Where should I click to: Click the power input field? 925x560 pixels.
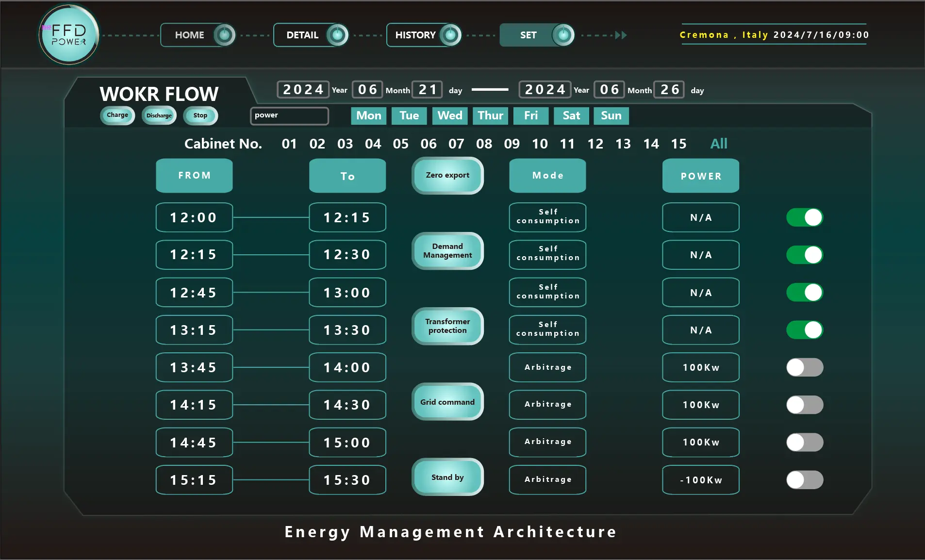pyautogui.click(x=289, y=115)
